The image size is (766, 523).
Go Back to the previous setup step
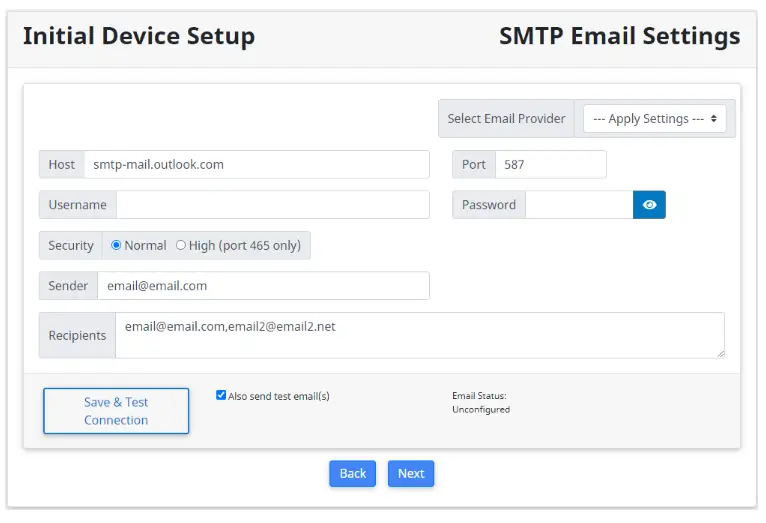[352, 474]
